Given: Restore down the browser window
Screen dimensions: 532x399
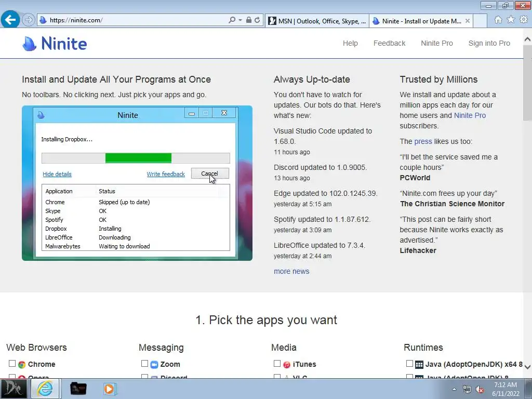Looking at the screenshot, I should pos(506,5).
